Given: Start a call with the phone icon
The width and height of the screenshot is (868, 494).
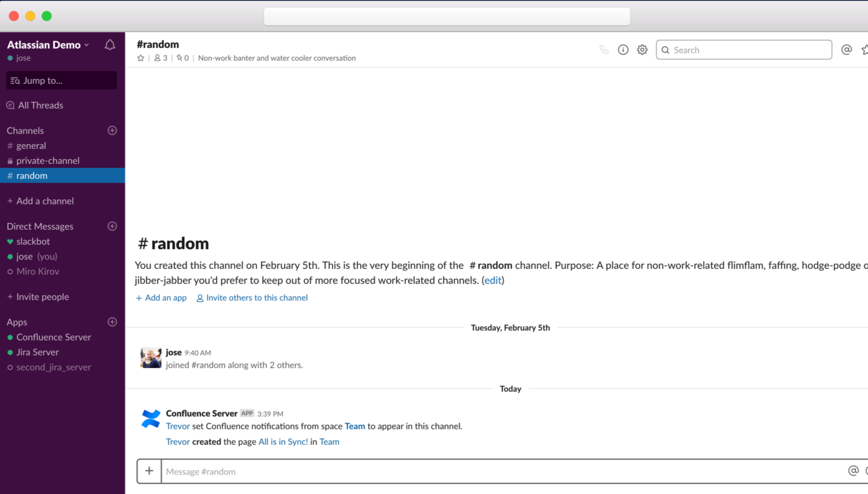Looking at the screenshot, I should [x=604, y=50].
